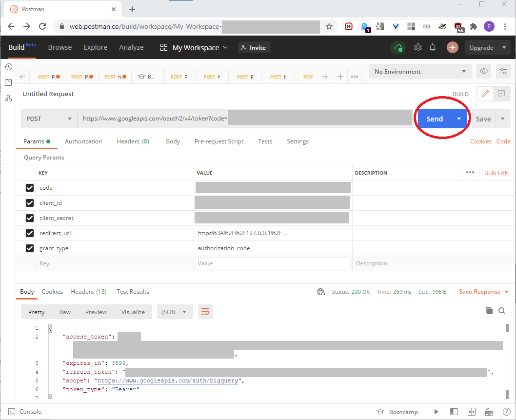The width and height of the screenshot is (516, 420).
Task: Open the Code snippet link
Action: click(x=503, y=141)
